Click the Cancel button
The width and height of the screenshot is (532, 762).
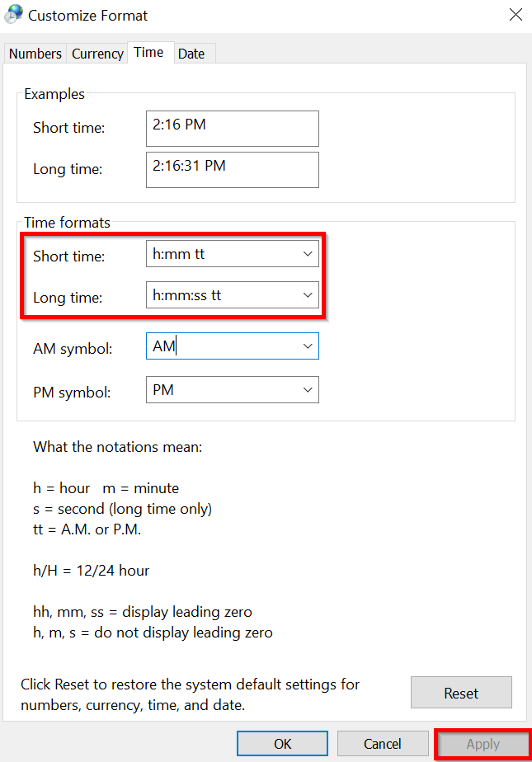click(x=382, y=744)
